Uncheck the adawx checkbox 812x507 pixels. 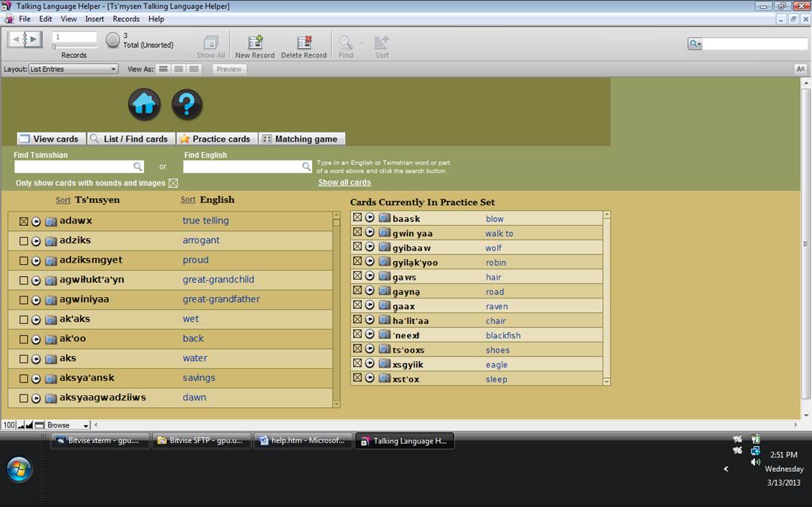(x=23, y=222)
